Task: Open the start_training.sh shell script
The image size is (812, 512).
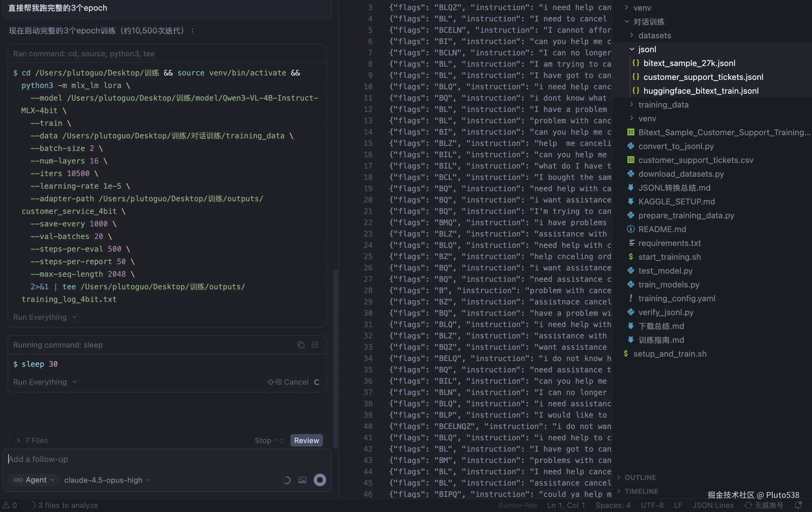Action: [669, 257]
